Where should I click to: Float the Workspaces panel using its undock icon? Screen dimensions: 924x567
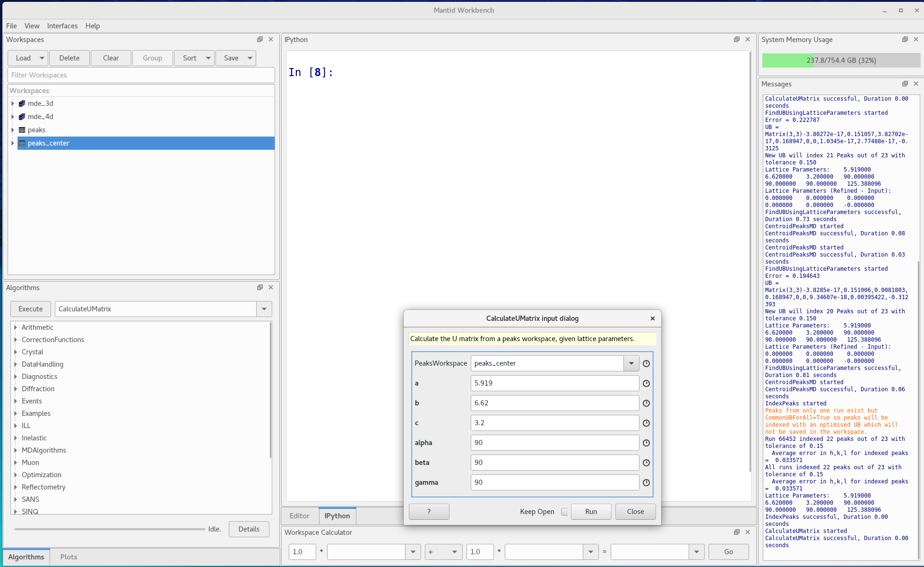tap(260, 39)
